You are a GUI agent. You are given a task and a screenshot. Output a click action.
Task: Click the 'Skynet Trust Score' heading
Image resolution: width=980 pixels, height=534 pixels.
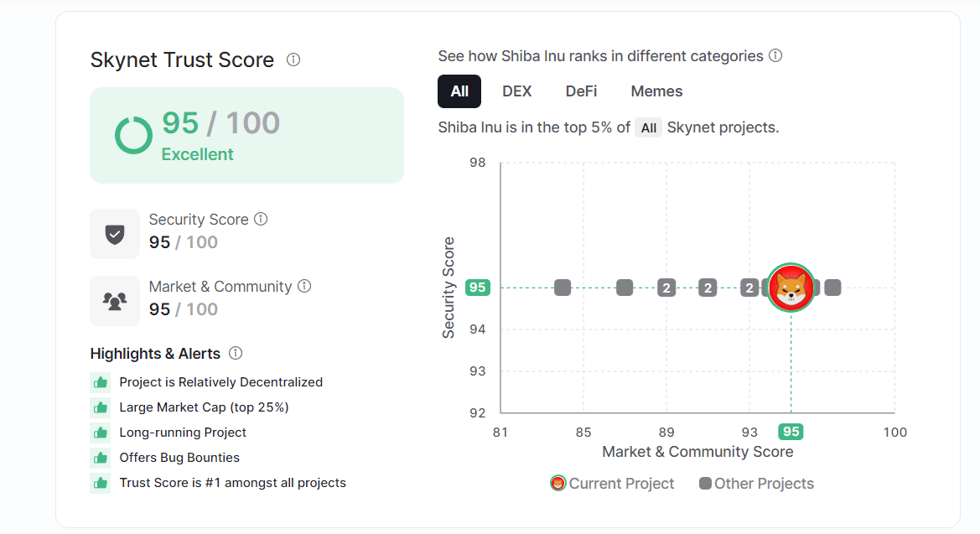[182, 60]
